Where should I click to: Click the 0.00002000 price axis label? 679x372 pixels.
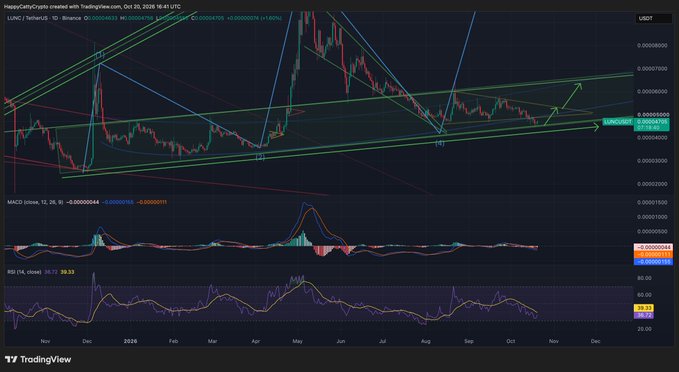652,184
